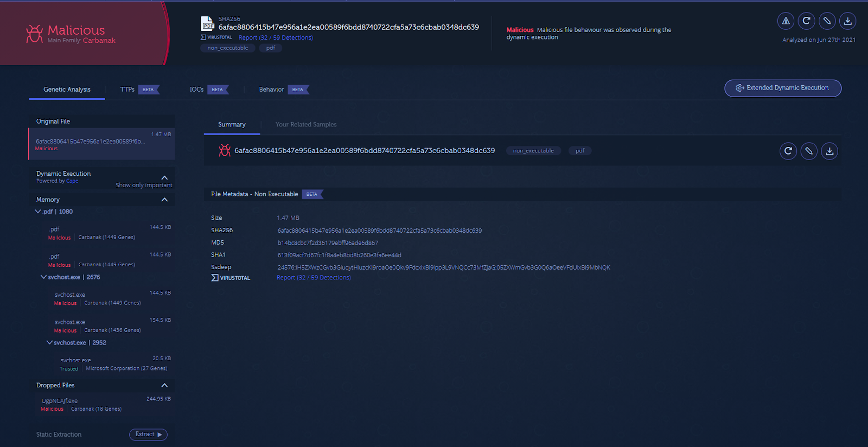Collapse the svchost.exe | 2676 tree node
Image resolution: width=868 pixels, height=447 pixels.
43,277
